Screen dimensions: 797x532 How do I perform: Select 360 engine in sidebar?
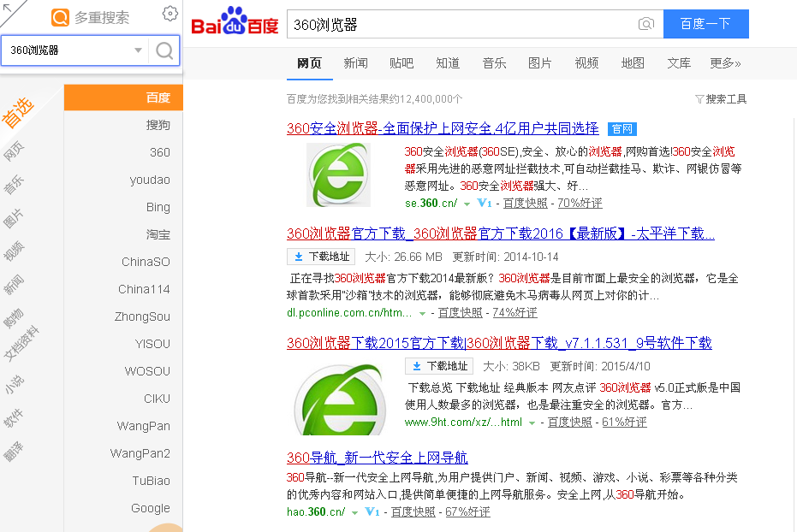point(123,152)
